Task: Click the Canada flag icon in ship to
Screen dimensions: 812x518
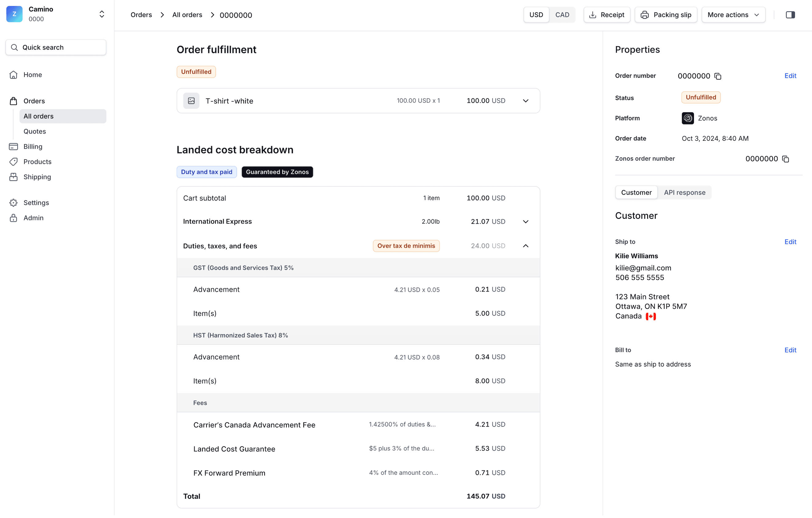Action: (x=651, y=316)
